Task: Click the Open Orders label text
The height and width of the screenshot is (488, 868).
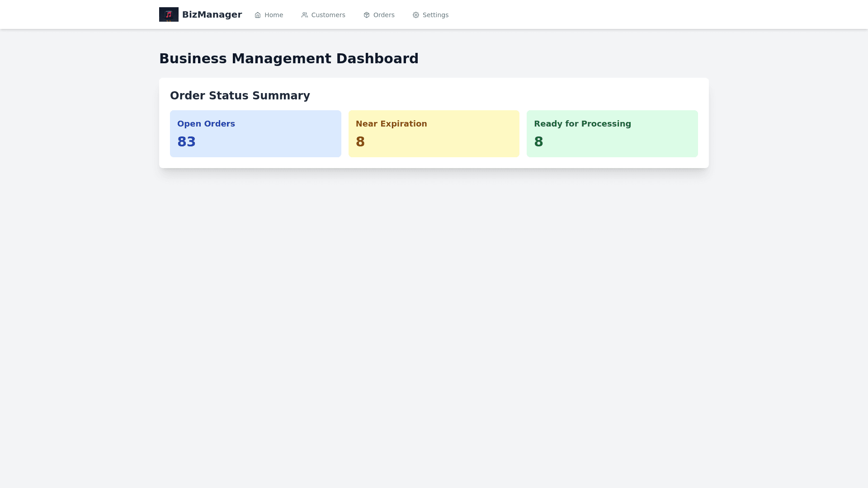Action: pos(206,124)
